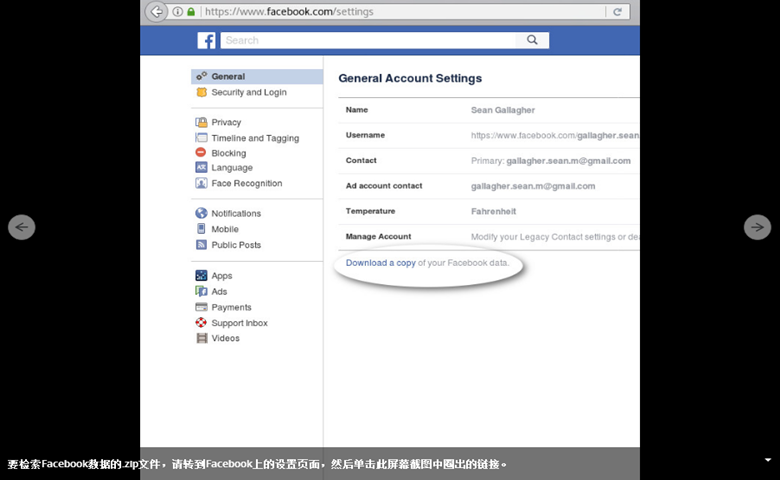Open Timeline and Tagging settings

255,138
